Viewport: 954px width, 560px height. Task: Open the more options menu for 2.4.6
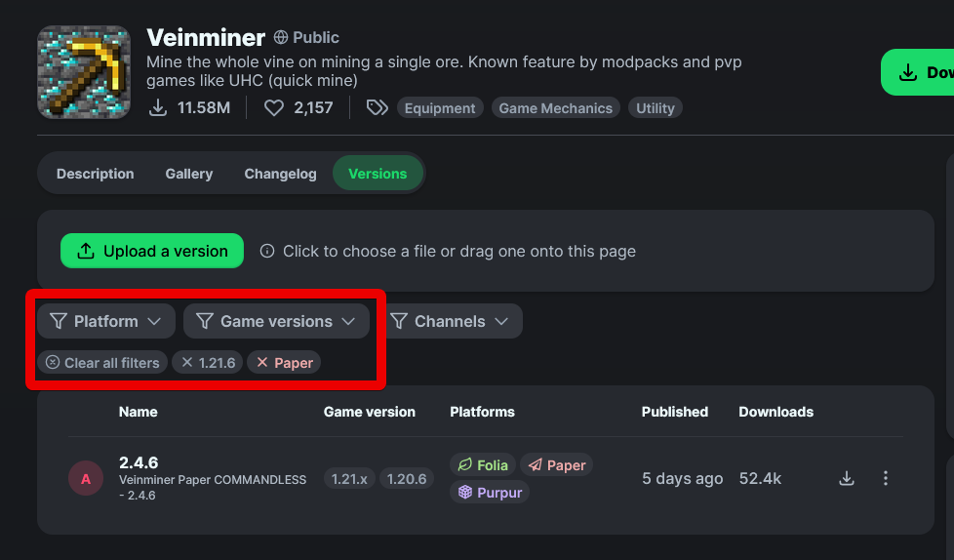[886, 478]
